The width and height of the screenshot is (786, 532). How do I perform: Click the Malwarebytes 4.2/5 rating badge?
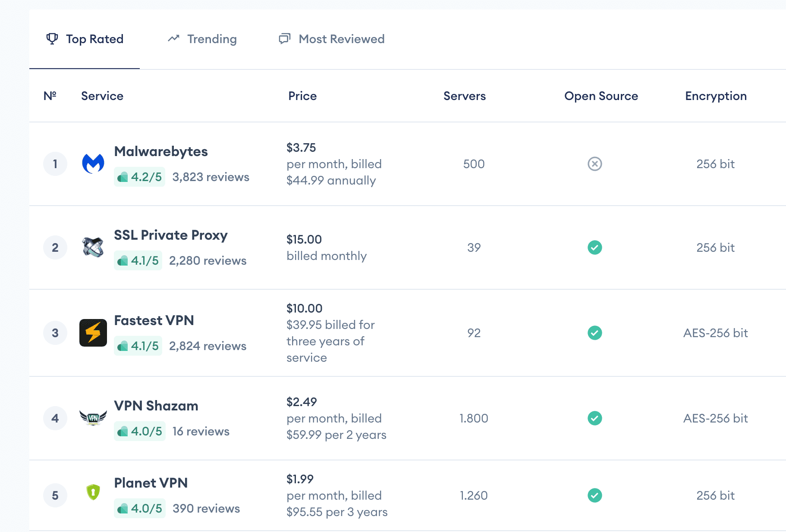pyautogui.click(x=139, y=177)
